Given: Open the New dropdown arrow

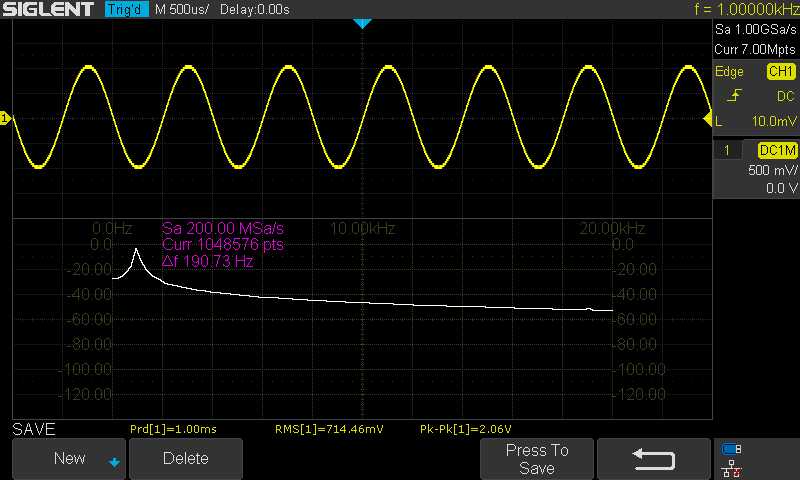Looking at the screenshot, I should [x=113, y=461].
